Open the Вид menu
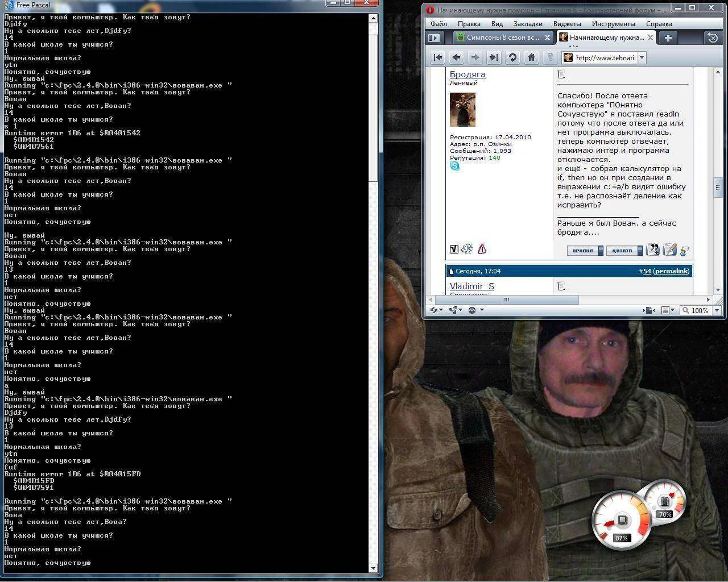 [497, 24]
